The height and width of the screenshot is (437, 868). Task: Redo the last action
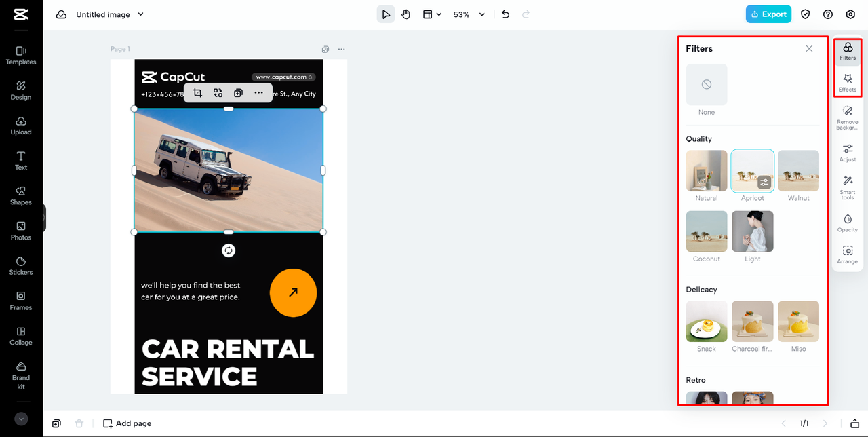pos(526,14)
